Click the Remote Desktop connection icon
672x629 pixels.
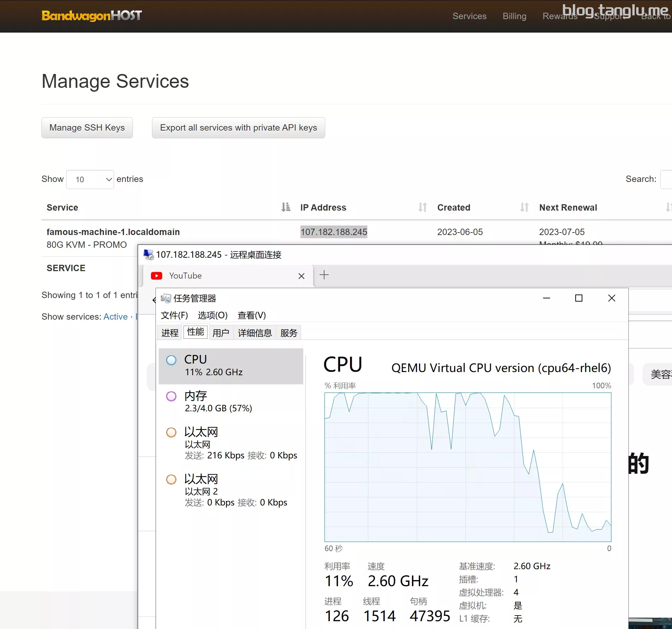click(148, 255)
